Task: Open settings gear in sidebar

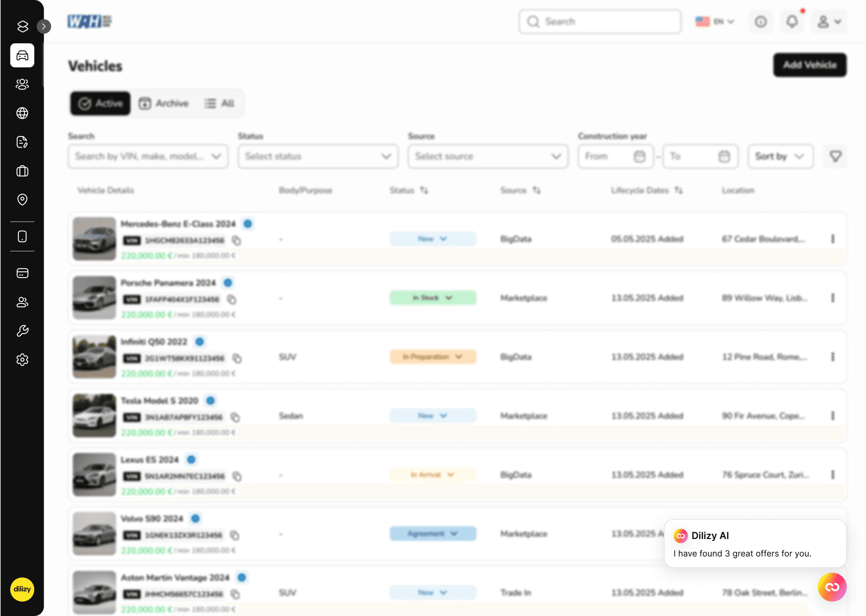Action: [x=22, y=360]
